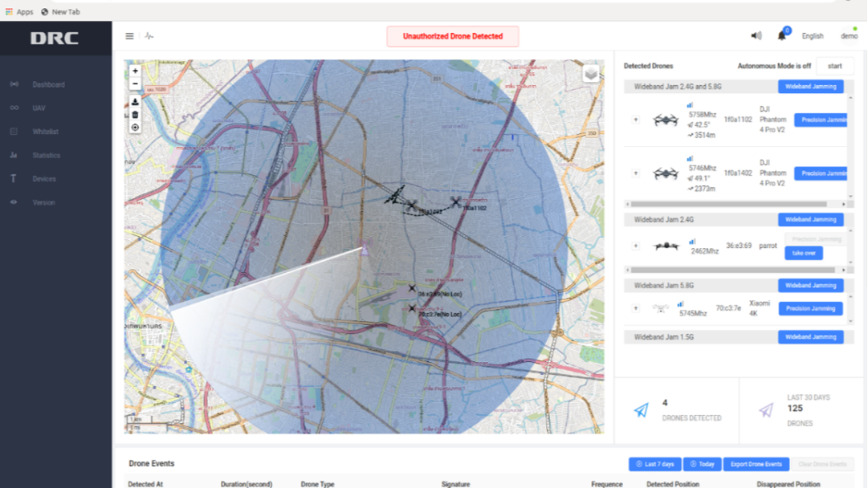Open the notifications bell
Image resolution: width=868 pixels, height=488 pixels.
[x=781, y=36]
